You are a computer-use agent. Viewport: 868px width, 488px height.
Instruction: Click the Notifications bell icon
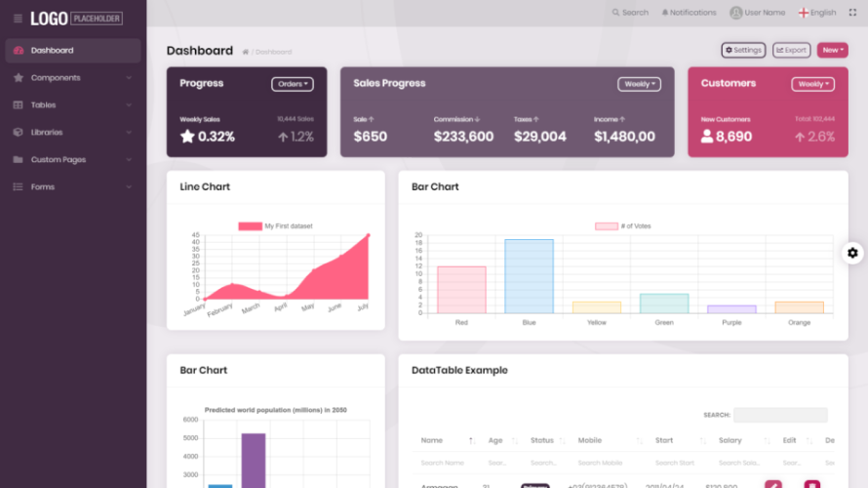(x=665, y=12)
